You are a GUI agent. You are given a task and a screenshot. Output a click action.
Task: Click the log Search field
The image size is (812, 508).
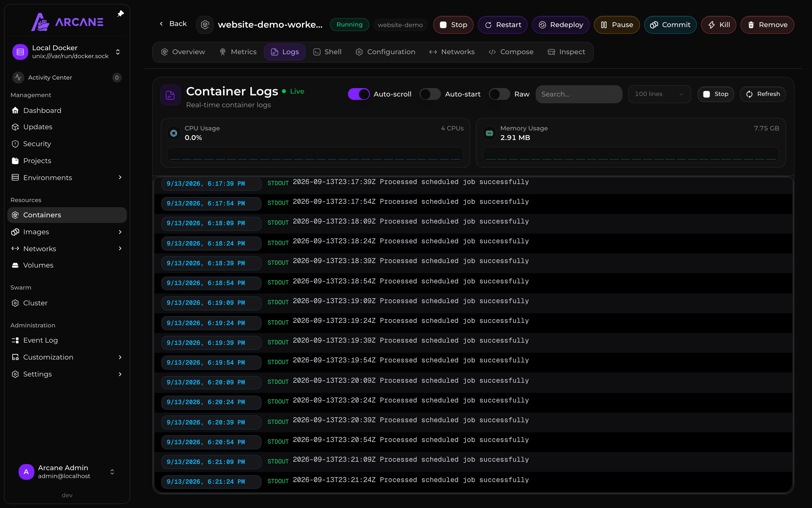pyautogui.click(x=579, y=95)
